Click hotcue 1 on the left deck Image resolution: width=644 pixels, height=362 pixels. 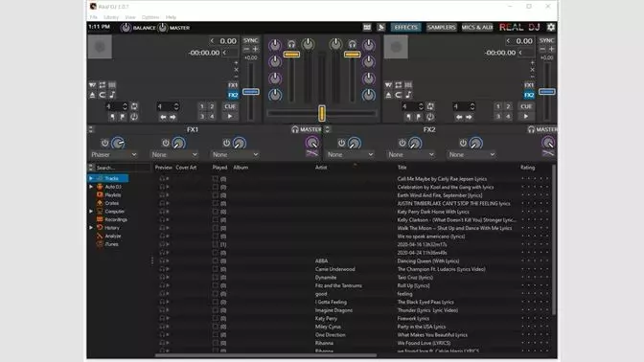point(201,106)
